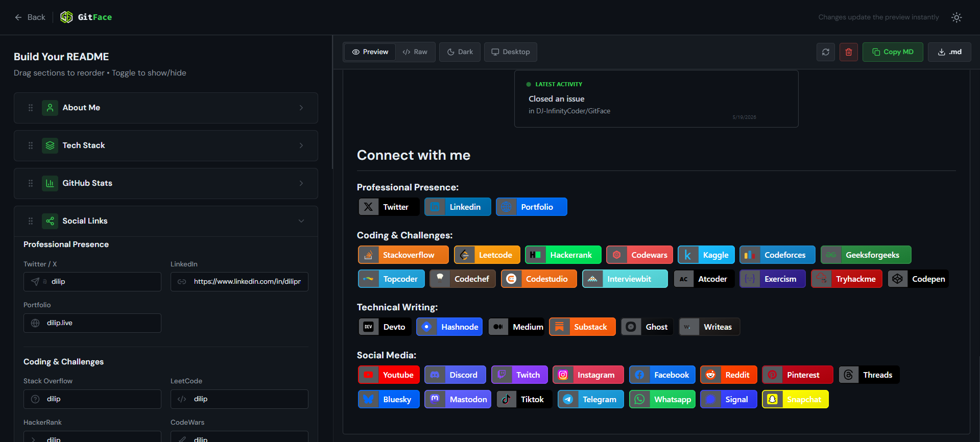The height and width of the screenshot is (442, 980).
Task: Click the Substack badge
Action: coord(582,327)
